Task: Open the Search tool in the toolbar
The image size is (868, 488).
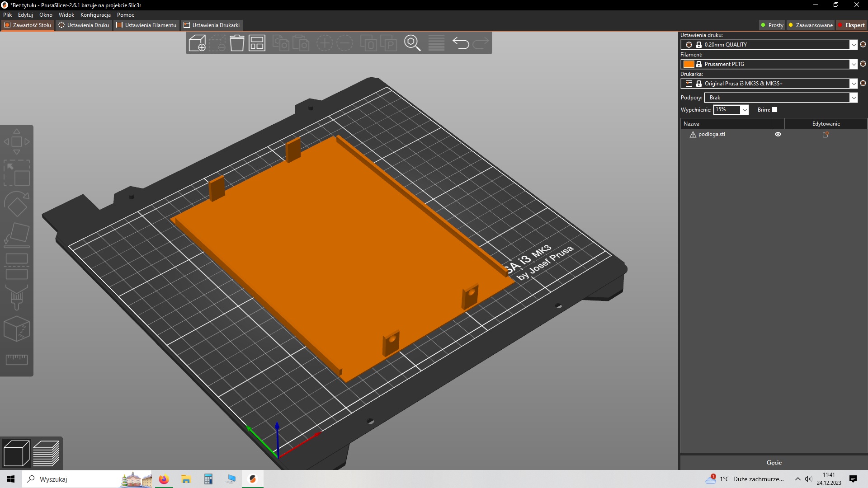Action: tap(412, 43)
